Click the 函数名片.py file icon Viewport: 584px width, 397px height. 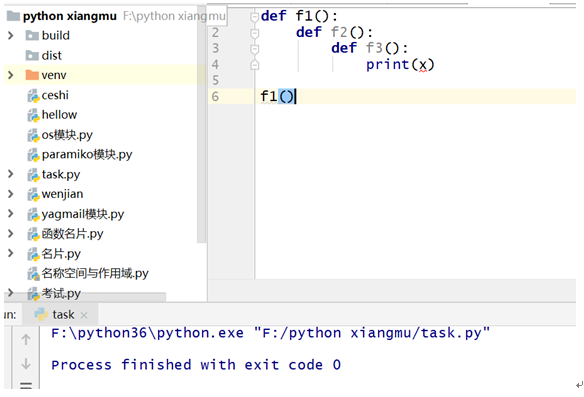pos(33,234)
